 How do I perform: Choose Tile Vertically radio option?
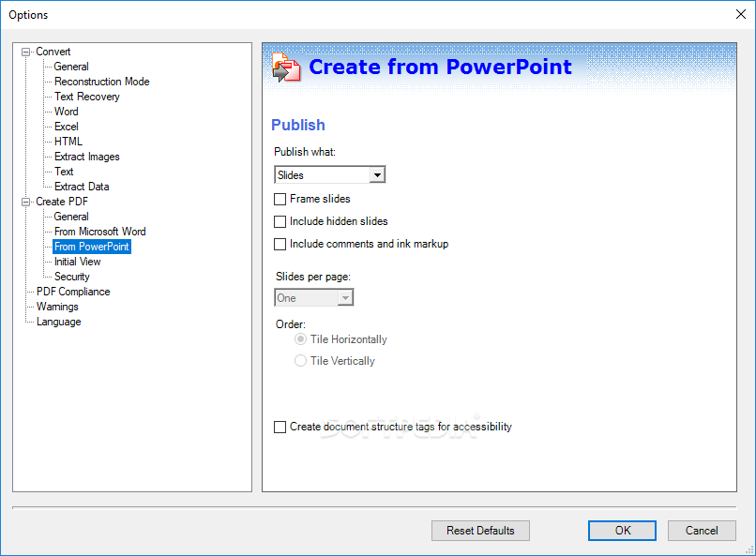(x=300, y=361)
